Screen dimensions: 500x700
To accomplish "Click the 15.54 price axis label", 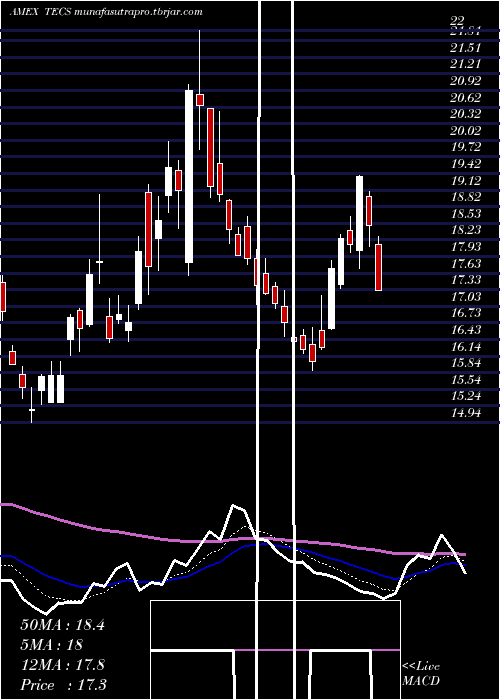I will point(465,379).
